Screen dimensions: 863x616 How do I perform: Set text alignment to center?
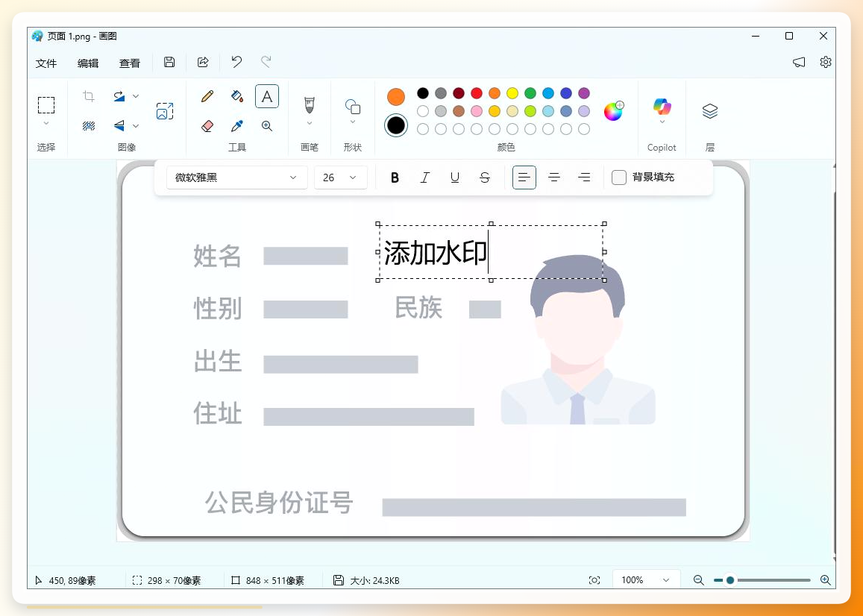554,177
